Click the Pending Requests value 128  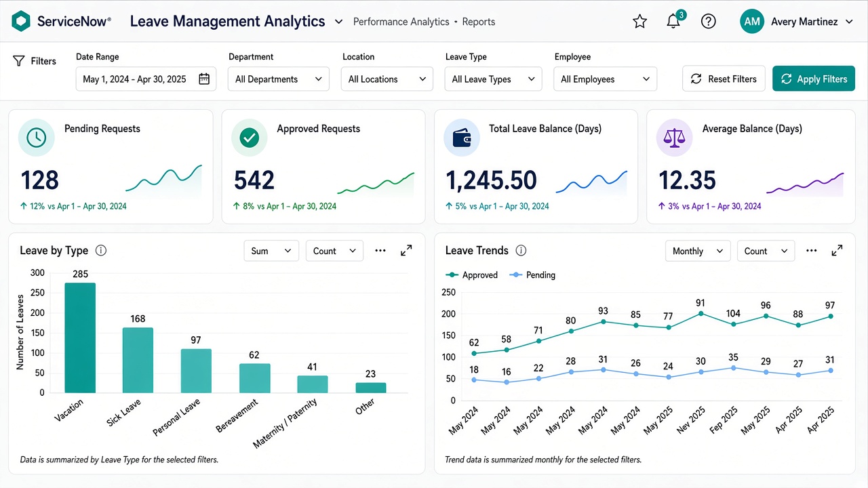[x=40, y=180]
